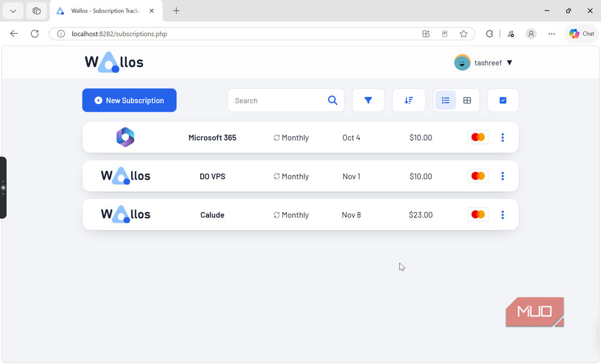Click the Nov 8 payment date
Image resolution: width=601 pixels, height=364 pixels.
tap(351, 215)
